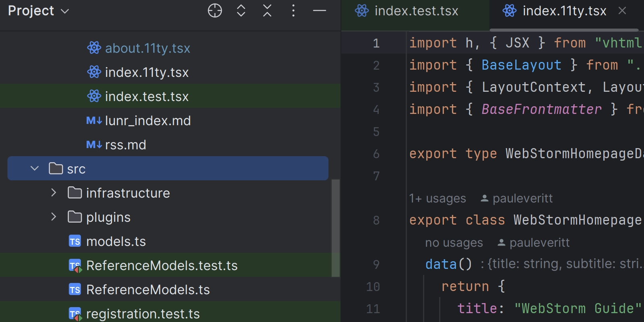Click the src folder icon
644x322 pixels.
click(56, 169)
